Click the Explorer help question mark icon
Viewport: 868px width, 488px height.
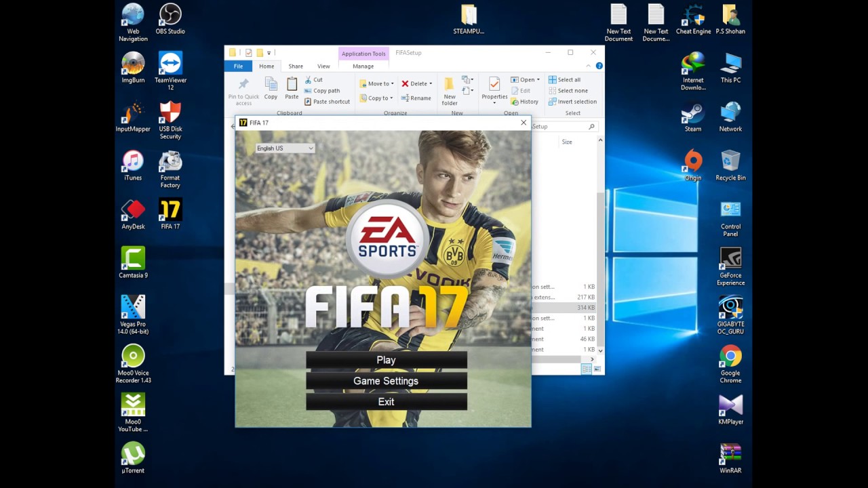pyautogui.click(x=599, y=66)
